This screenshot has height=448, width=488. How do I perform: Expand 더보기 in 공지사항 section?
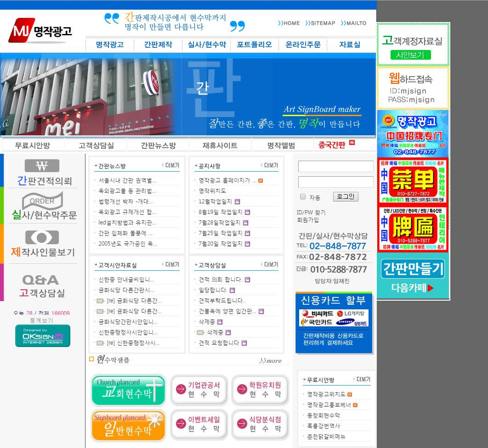click(269, 165)
